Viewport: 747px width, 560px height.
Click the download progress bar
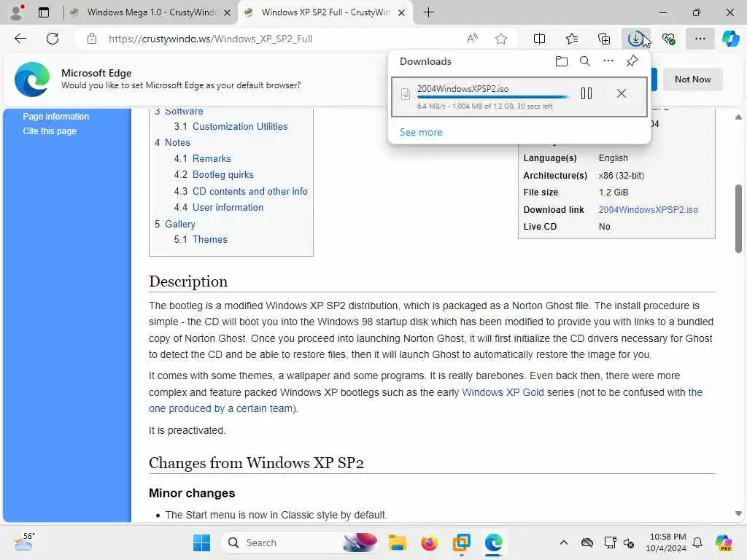tap(493, 97)
